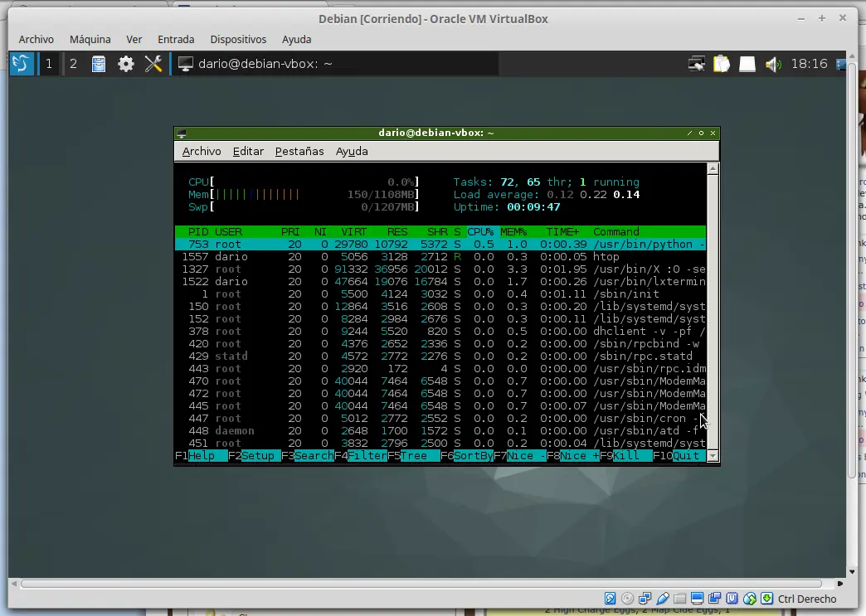Switch to workspace 1 in the panel

coord(49,64)
